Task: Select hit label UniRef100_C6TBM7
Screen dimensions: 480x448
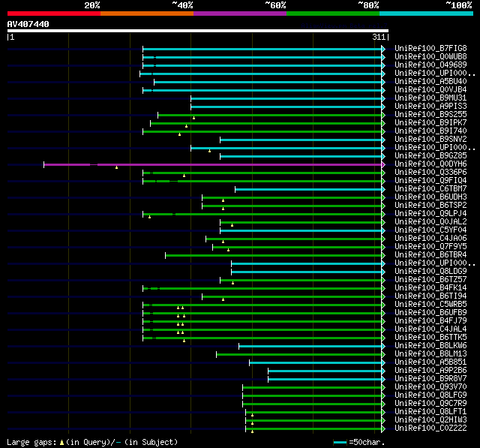Action: click(430, 189)
